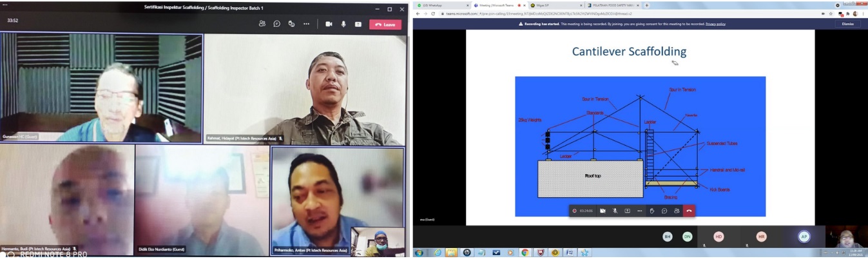Open a new browser tab
The image size is (868, 261).
pos(646,5)
